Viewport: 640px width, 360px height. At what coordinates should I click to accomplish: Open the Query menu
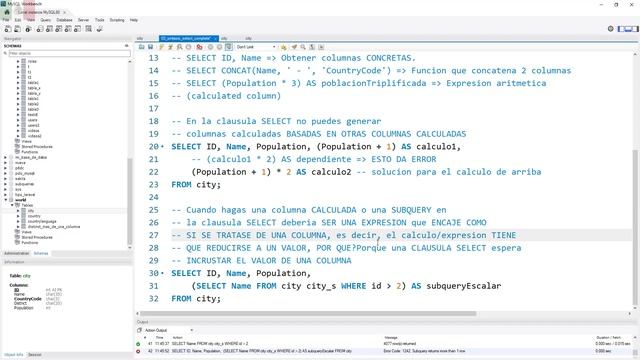[46, 20]
